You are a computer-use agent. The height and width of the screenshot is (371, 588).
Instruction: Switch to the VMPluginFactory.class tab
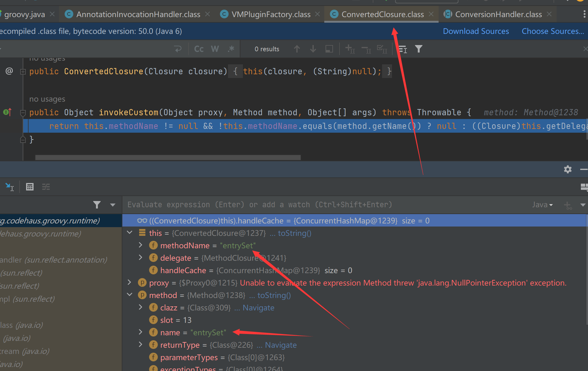pyautogui.click(x=271, y=14)
